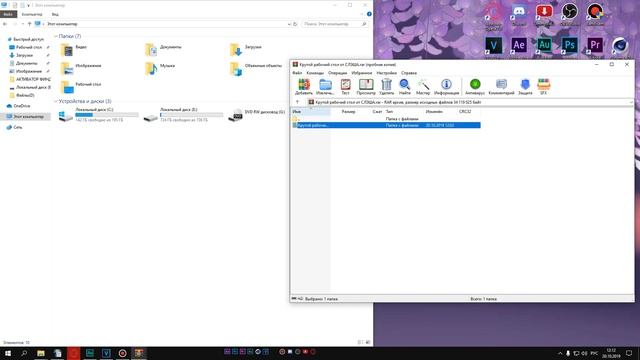Open the Видео folder in Explorer
Viewport: 640px width, 360px height.
pyautogui.click(x=74, y=50)
